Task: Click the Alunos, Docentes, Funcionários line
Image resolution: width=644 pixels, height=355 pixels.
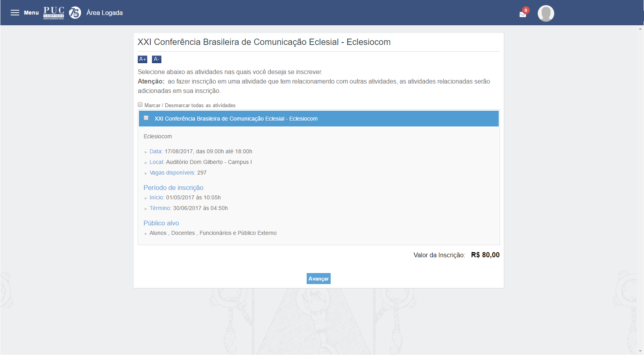Action: click(x=213, y=233)
